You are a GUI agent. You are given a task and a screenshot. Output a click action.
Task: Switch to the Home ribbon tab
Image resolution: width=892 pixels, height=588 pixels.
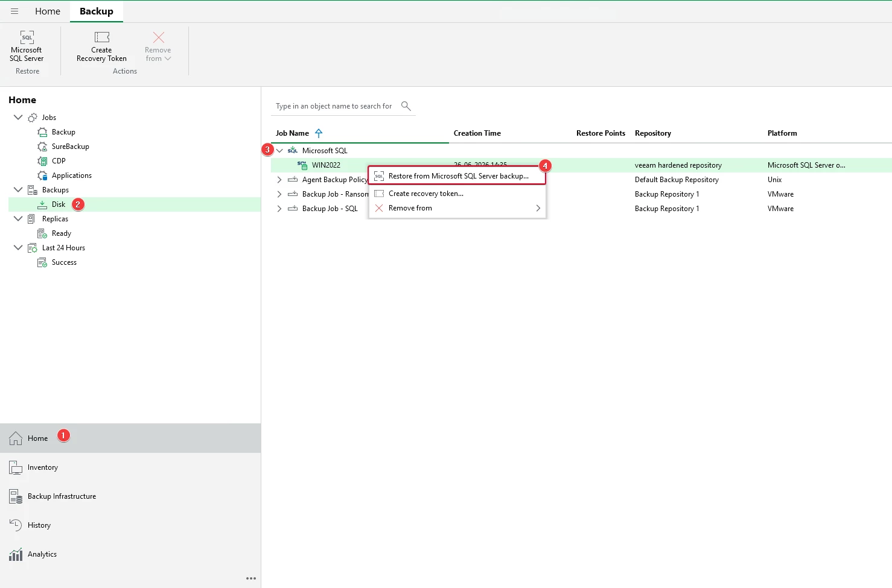48,11
